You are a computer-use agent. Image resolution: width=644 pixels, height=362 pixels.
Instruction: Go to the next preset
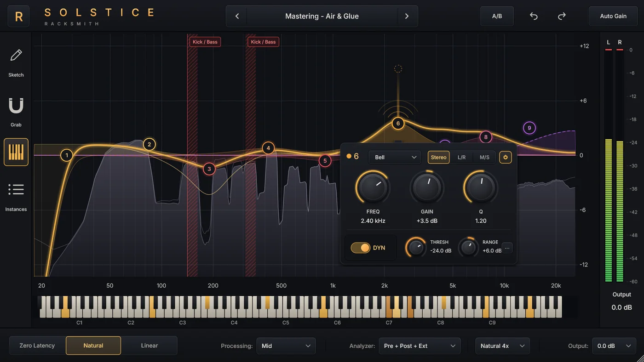click(407, 16)
